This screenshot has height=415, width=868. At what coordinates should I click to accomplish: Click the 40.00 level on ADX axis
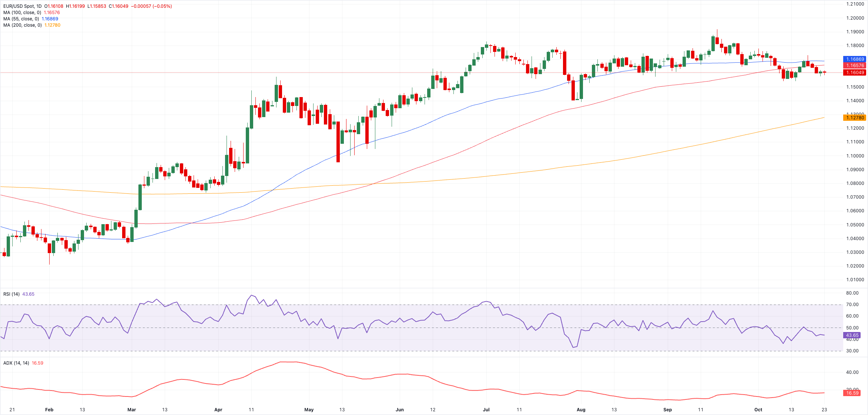(x=852, y=372)
